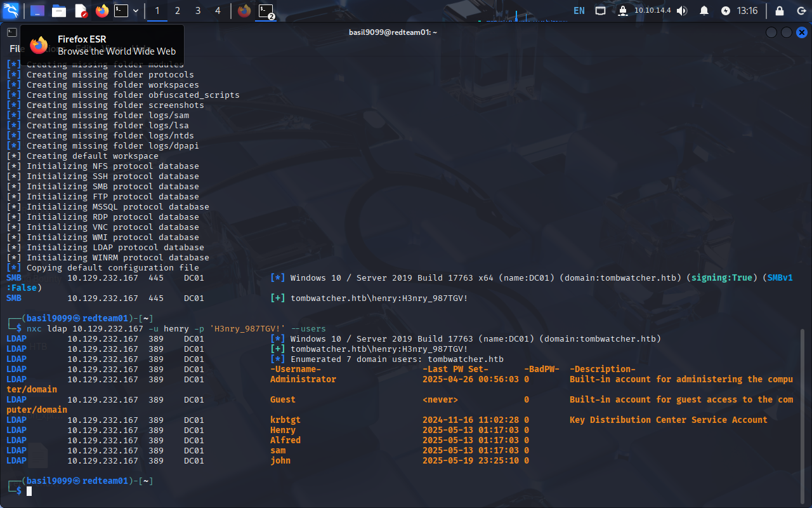Click the '-Username-' column header
The image size is (812, 508).
coord(296,369)
